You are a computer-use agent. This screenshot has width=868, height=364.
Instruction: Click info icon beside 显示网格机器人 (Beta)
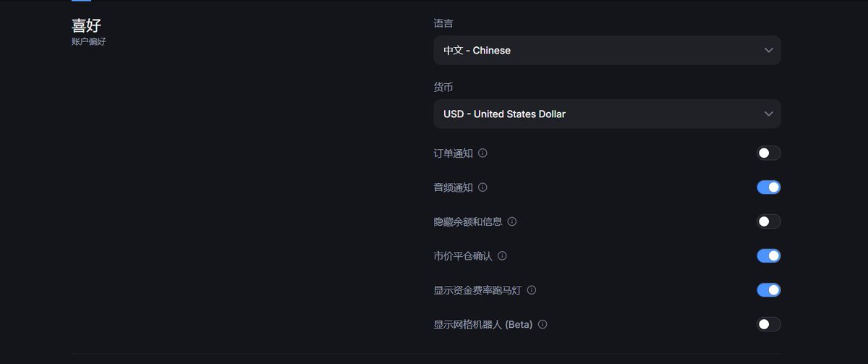542,324
